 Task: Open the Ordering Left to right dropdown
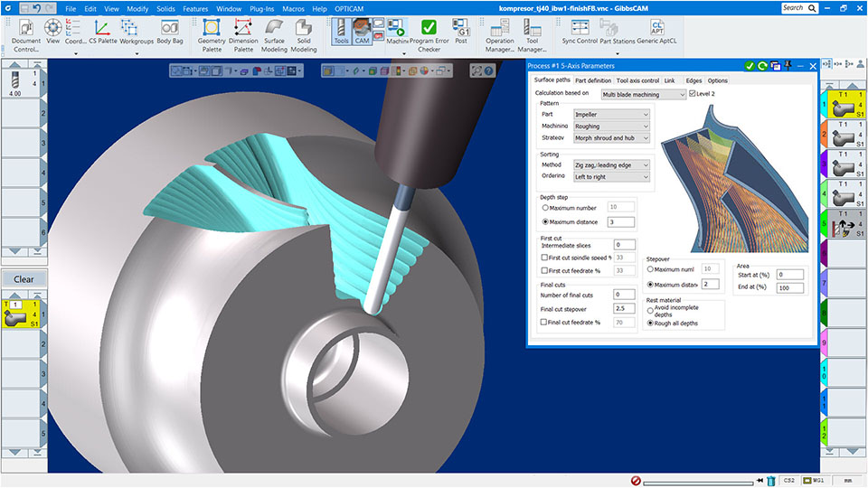coord(611,176)
